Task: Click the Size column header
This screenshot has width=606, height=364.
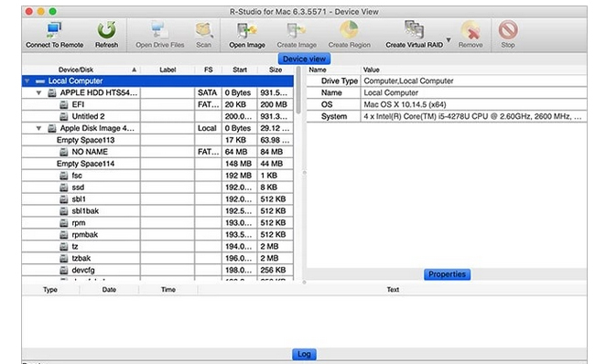Action: tap(276, 70)
